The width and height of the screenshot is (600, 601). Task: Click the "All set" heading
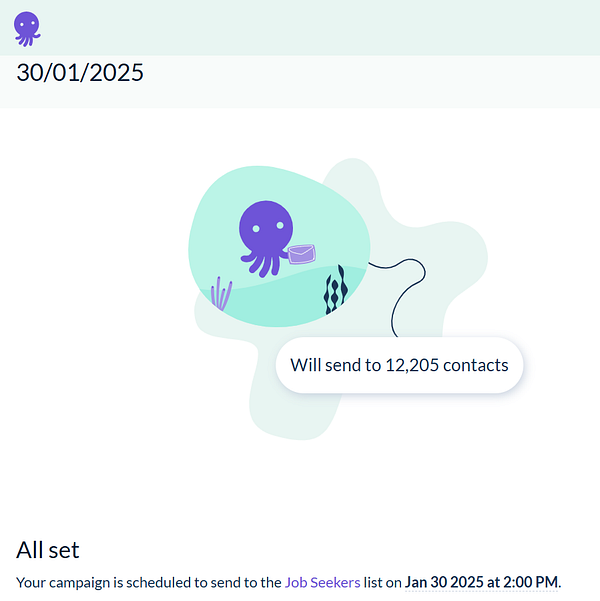pos(48,550)
